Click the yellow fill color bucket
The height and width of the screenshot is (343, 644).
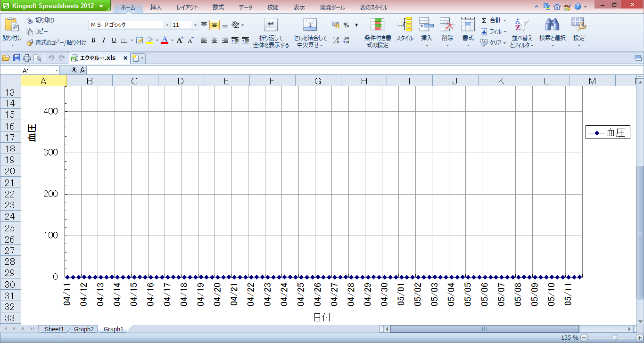(149, 41)
